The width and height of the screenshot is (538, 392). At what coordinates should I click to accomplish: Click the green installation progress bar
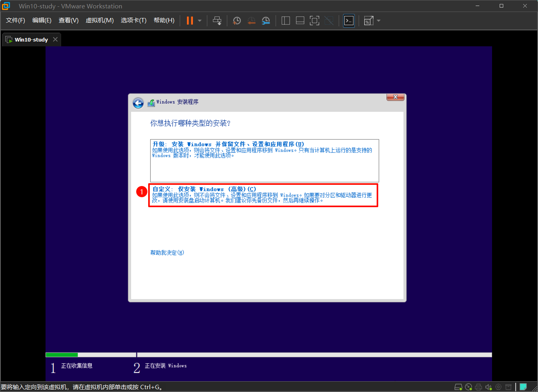[62, 354]
